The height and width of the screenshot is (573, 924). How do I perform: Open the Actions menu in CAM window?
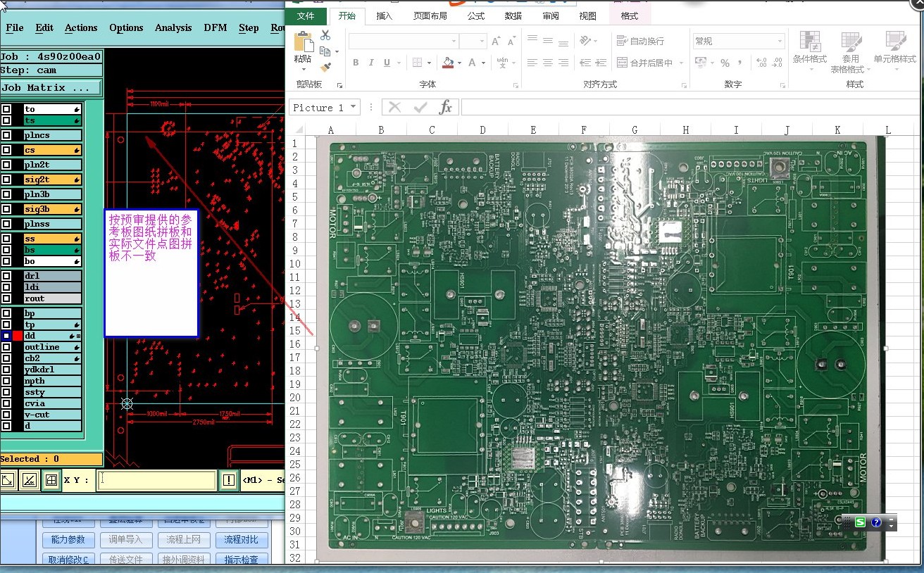(x=81, y=27)
